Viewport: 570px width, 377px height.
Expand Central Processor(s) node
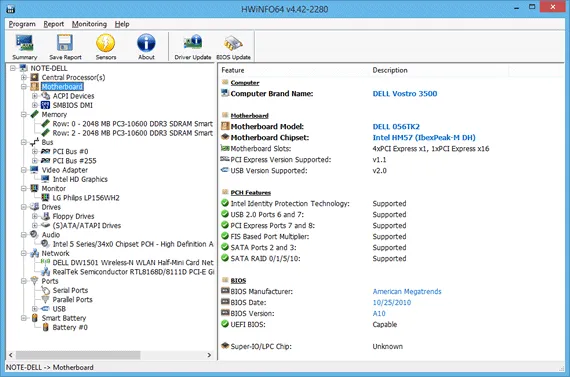click(x=24, y=77)
